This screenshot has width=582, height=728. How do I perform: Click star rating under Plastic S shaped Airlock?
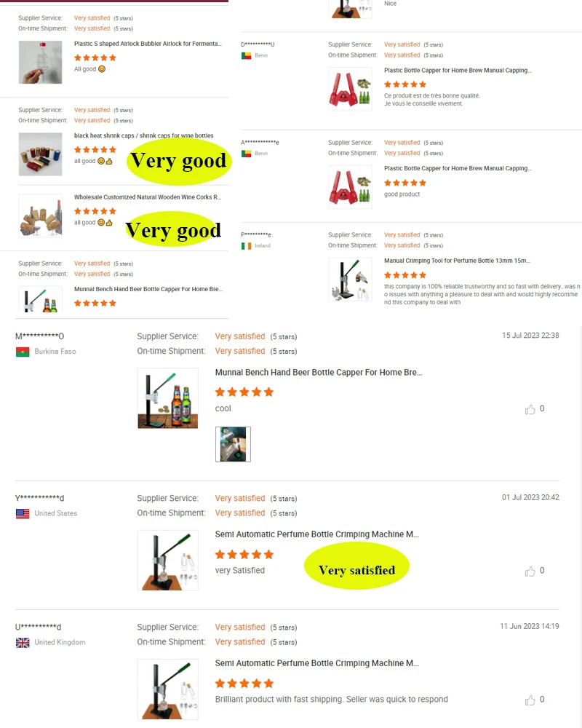(95, 58)
